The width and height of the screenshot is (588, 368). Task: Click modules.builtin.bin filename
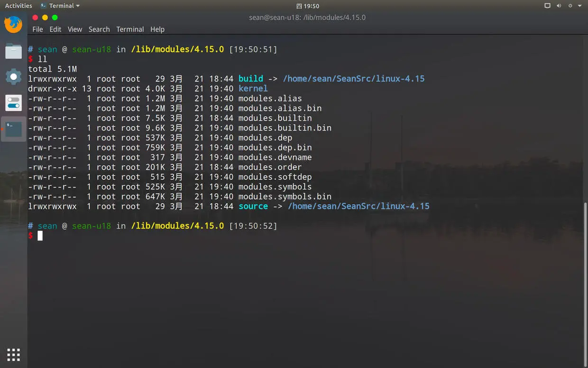285,128
